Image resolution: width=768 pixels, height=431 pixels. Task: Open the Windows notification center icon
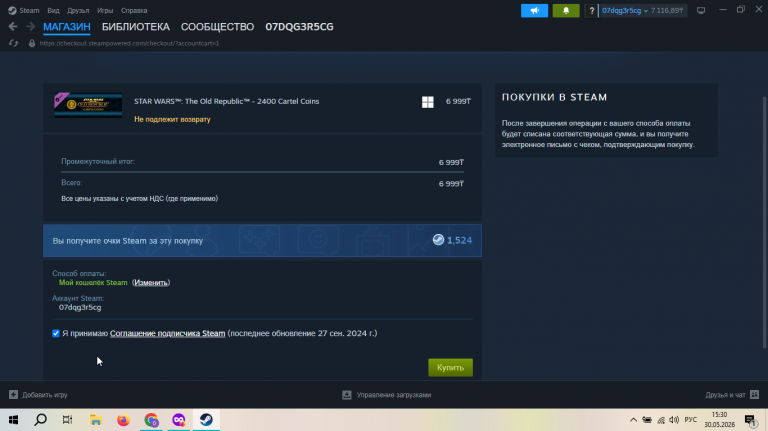pyautogui.click(x=750, y=420)
